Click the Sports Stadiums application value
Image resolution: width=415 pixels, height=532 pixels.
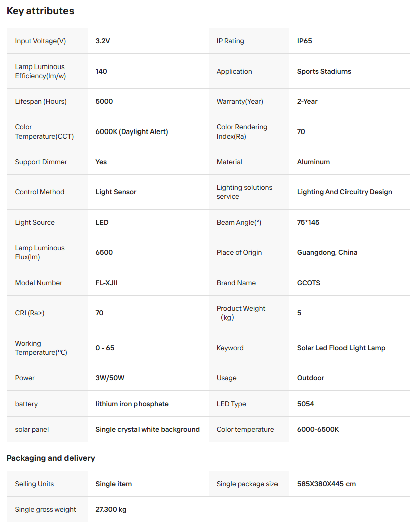(x=324, y=71)
